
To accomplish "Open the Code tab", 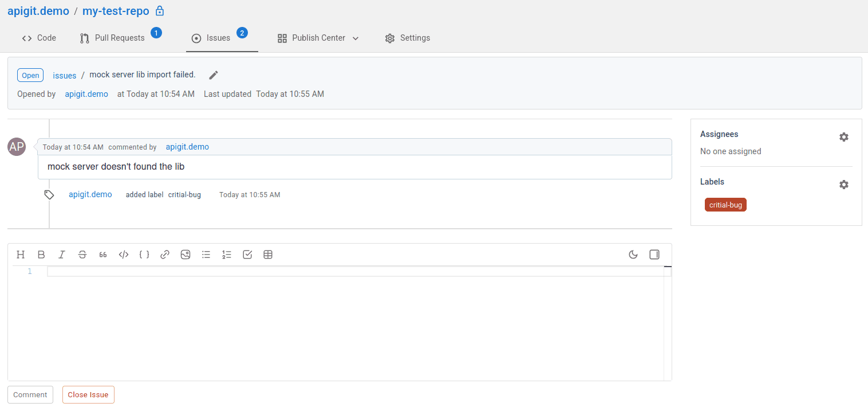I will coord(39,38).
